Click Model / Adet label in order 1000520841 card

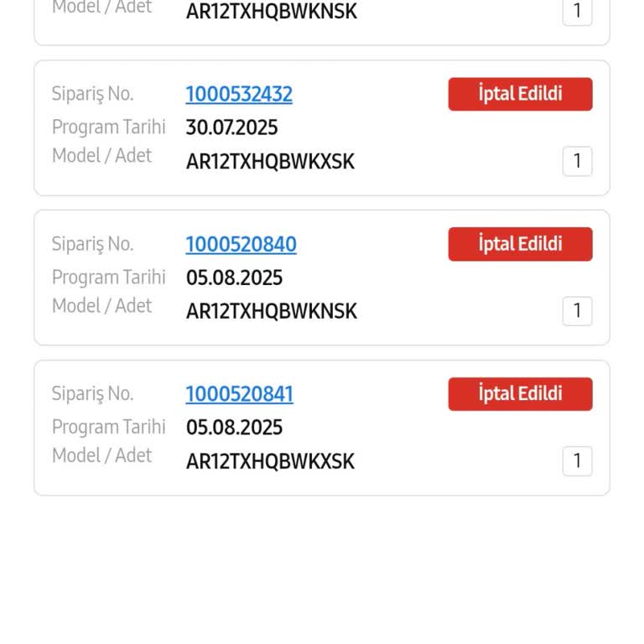point(101,456)
